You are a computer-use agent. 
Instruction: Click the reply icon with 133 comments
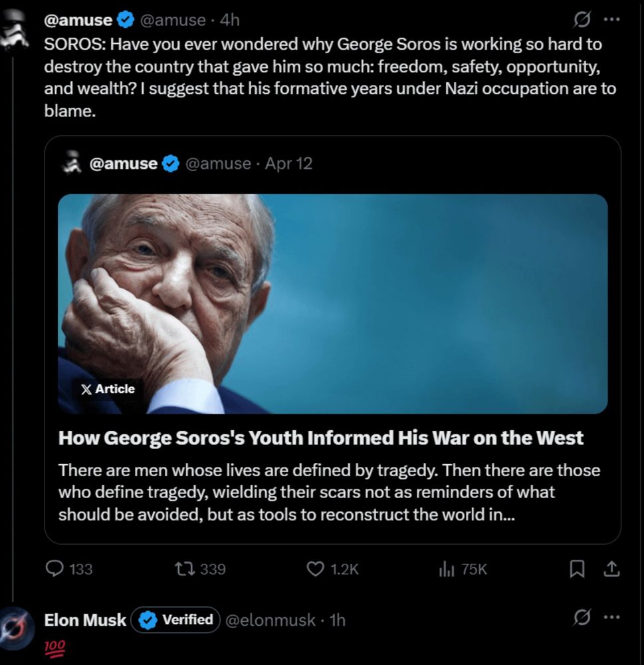[54, 569]
